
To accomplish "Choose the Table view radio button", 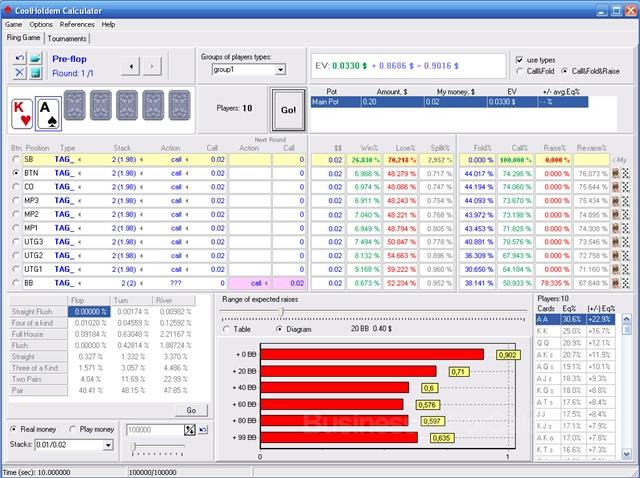I will [226, 328].
